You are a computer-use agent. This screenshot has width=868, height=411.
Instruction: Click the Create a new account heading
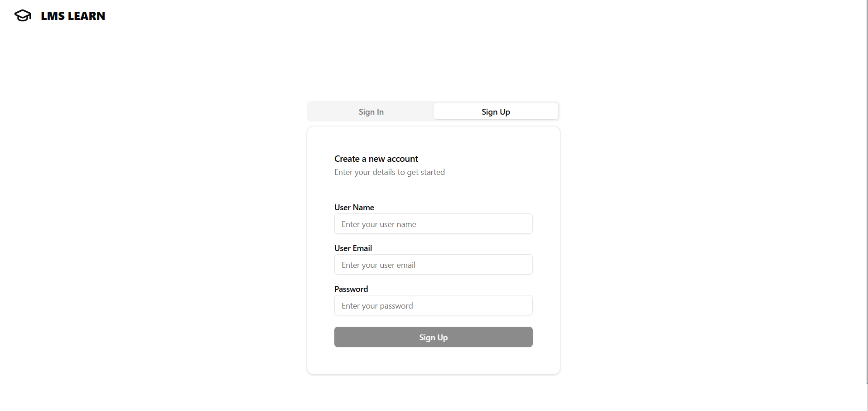376,159
